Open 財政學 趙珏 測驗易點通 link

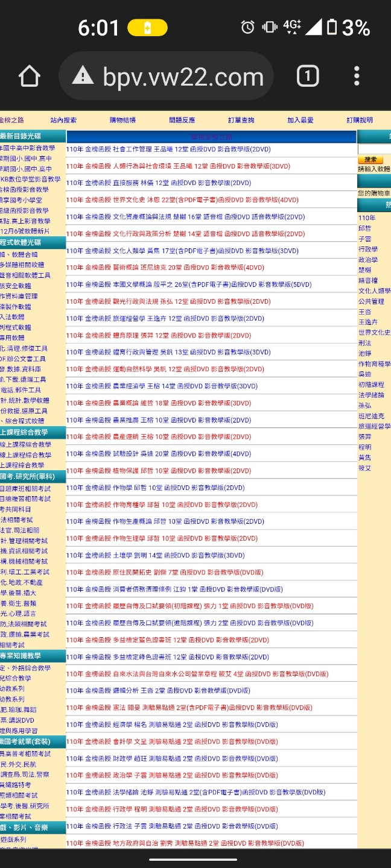[x=172, y=758]
